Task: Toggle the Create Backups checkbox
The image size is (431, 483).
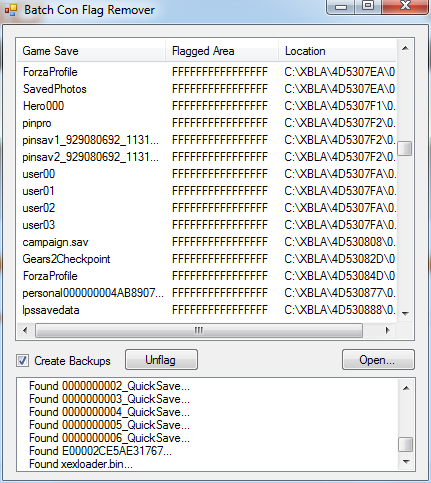Action: (22, 361)
